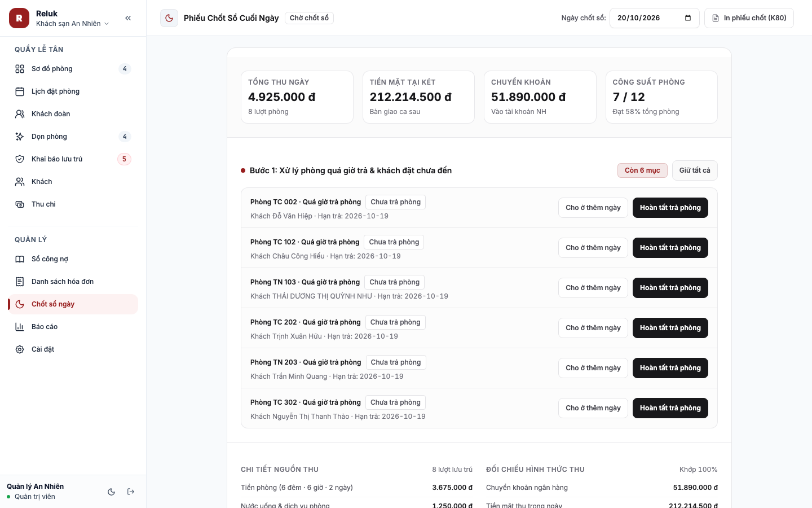Viewport: 812px width, 508px height.
Task: Click In phiếu chốt (K80) button
Action: (x=749, y=18)
